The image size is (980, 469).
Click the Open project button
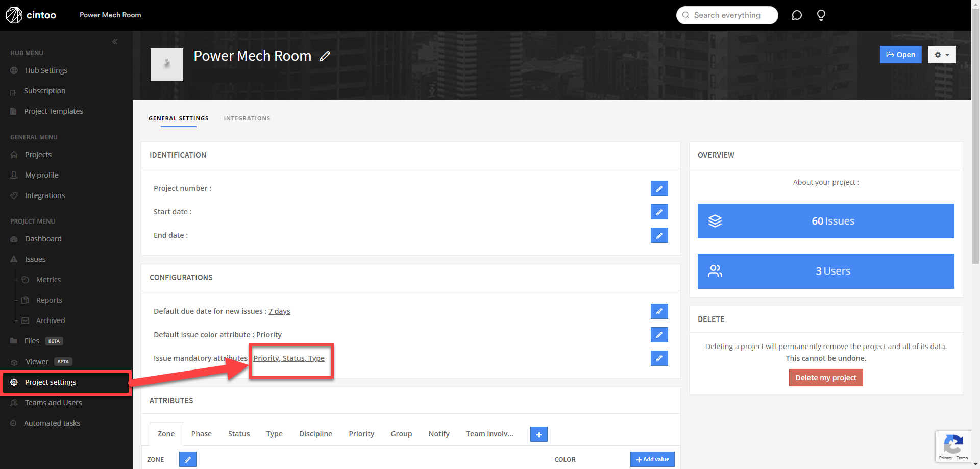tap(900, 55)
